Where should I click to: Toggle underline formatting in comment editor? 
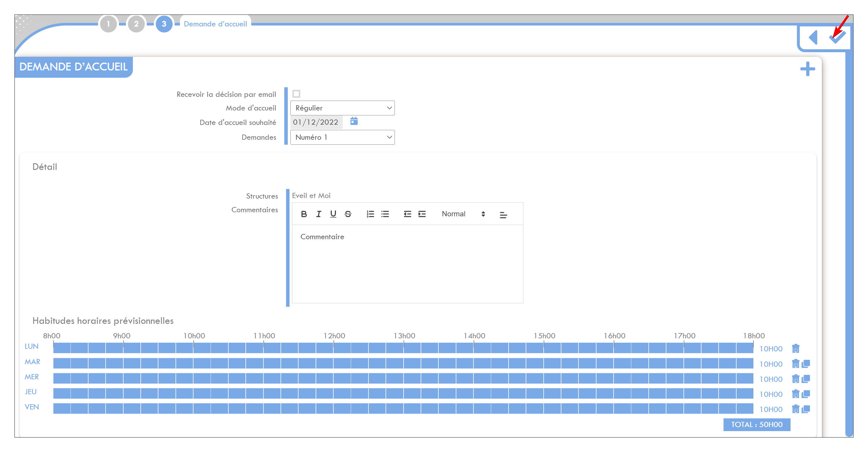333,214
